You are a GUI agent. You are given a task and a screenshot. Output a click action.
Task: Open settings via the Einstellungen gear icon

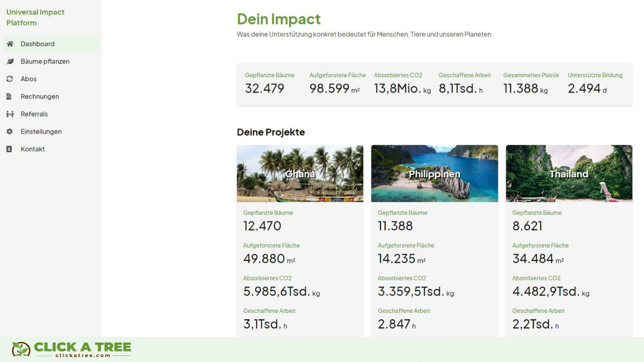tap(9, 131)
